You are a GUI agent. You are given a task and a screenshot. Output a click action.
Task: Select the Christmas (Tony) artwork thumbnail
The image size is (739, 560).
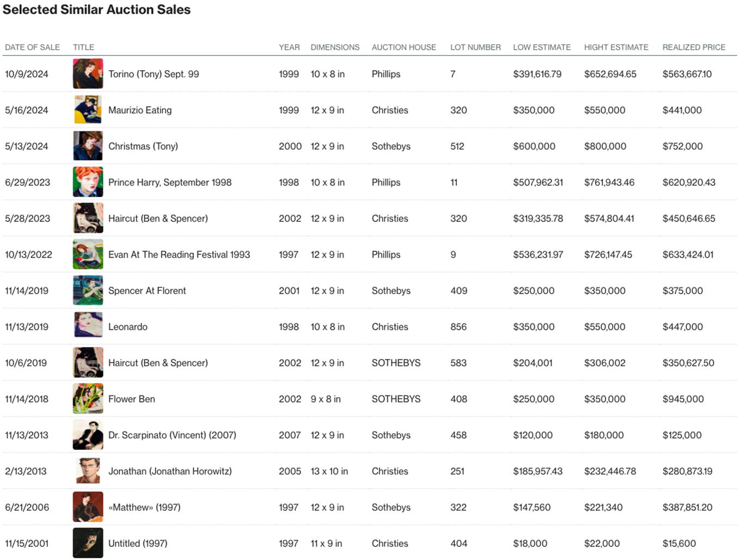click(88, 146)
